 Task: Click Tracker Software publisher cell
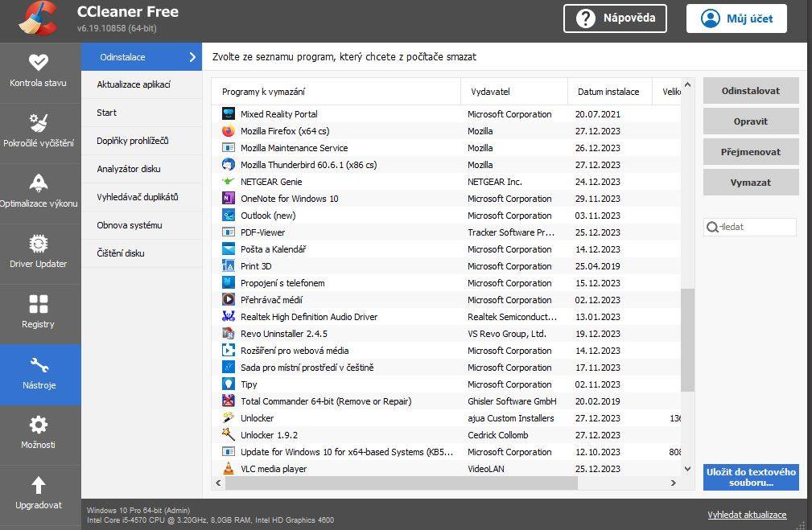click(x=511, y=232)
